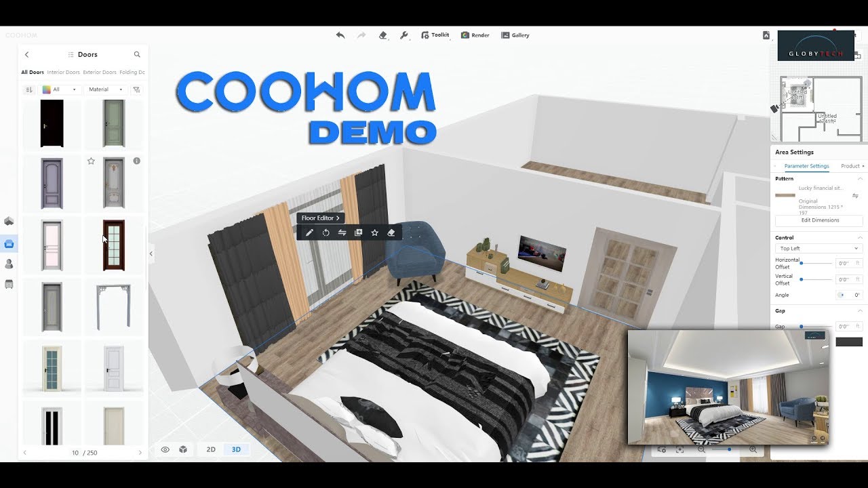
Task: Click the rotate icon in floating toolbar
Action: coord(325,232)
